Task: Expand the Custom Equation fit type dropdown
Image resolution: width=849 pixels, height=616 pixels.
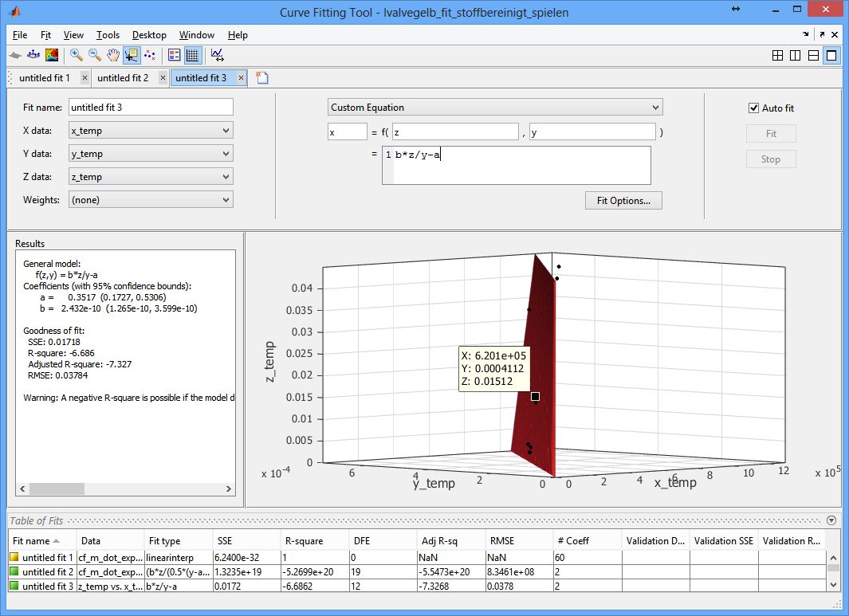Action: coord(494,108)
